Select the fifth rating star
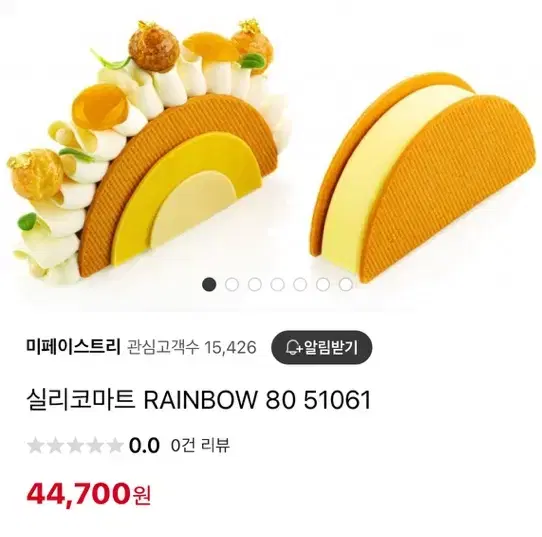The width and height of the screenshot is (542, 537). [114, 445]
